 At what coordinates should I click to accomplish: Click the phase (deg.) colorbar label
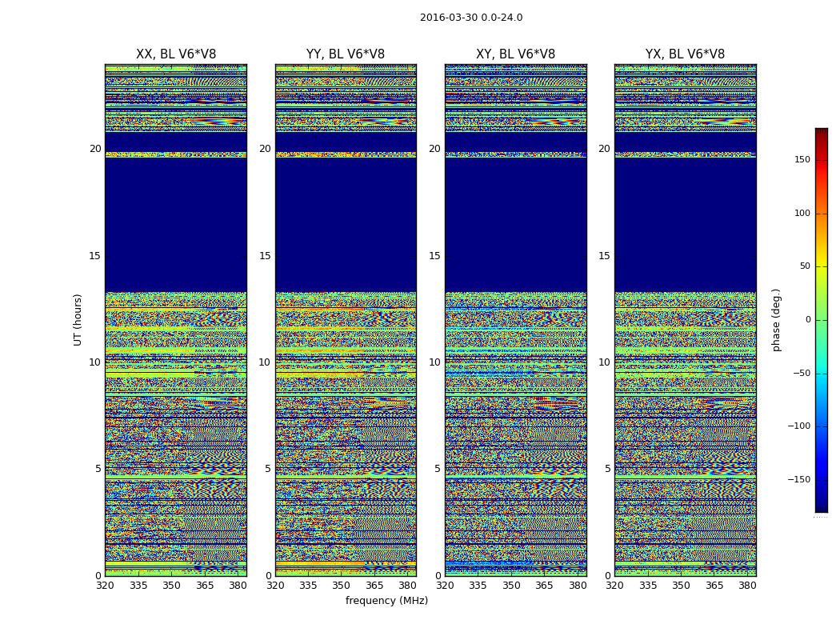(776, 320)
